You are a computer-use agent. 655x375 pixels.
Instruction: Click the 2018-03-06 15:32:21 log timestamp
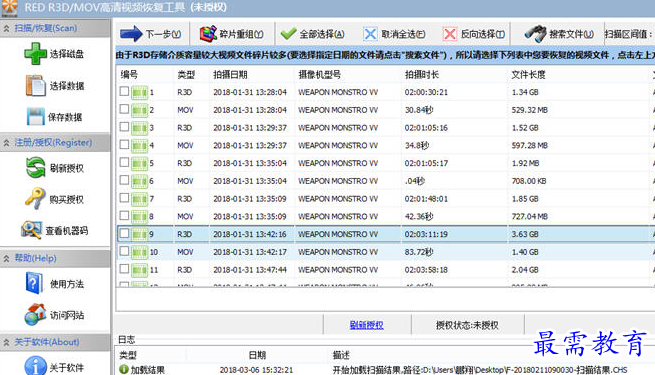256,370
